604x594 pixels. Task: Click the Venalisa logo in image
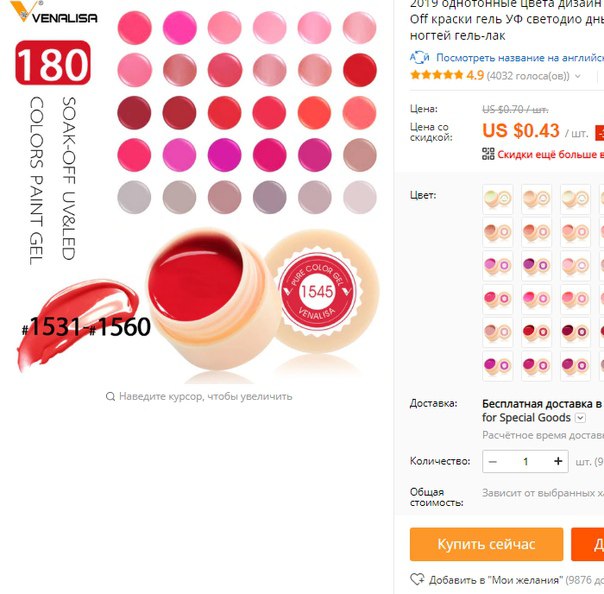[54, 12]
